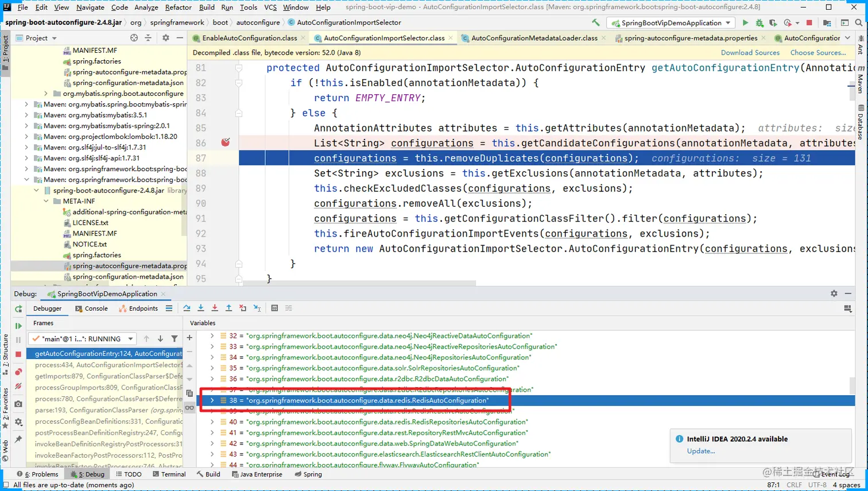
Task: Switch to Endpoints tab in debugger
Action: (x=138, y=308)
